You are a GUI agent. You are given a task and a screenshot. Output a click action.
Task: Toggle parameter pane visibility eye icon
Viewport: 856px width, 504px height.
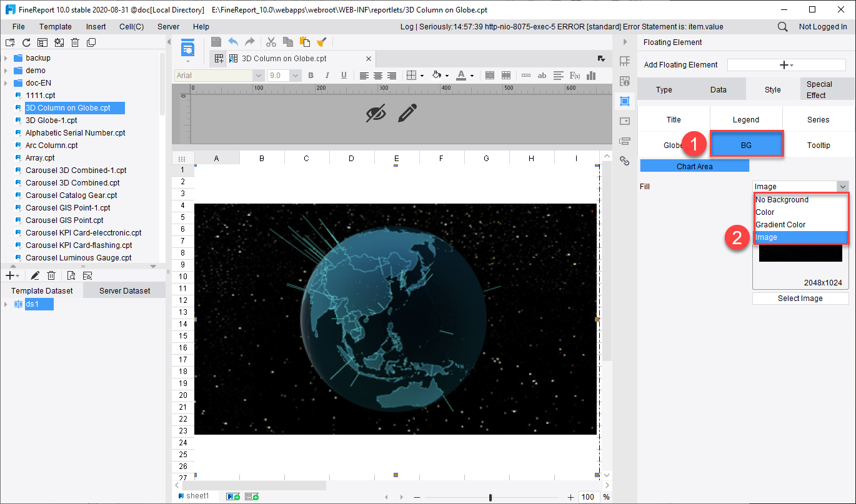[x=376, y=113]
